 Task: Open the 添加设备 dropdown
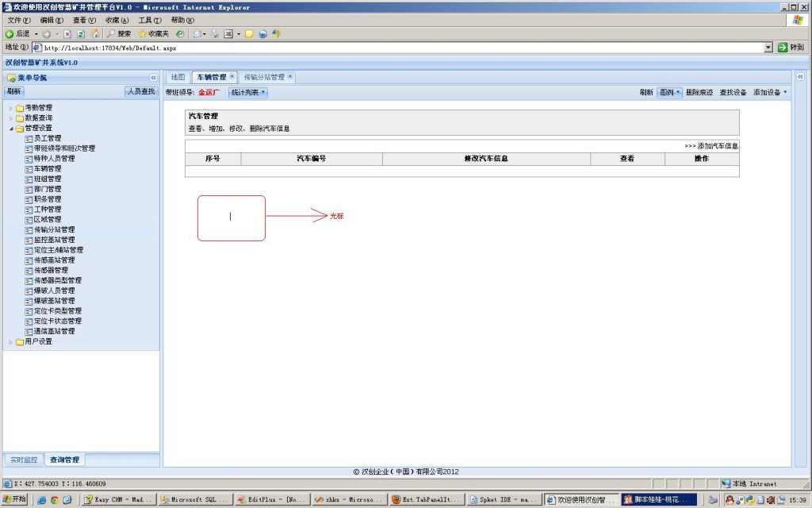coord(770,92)
